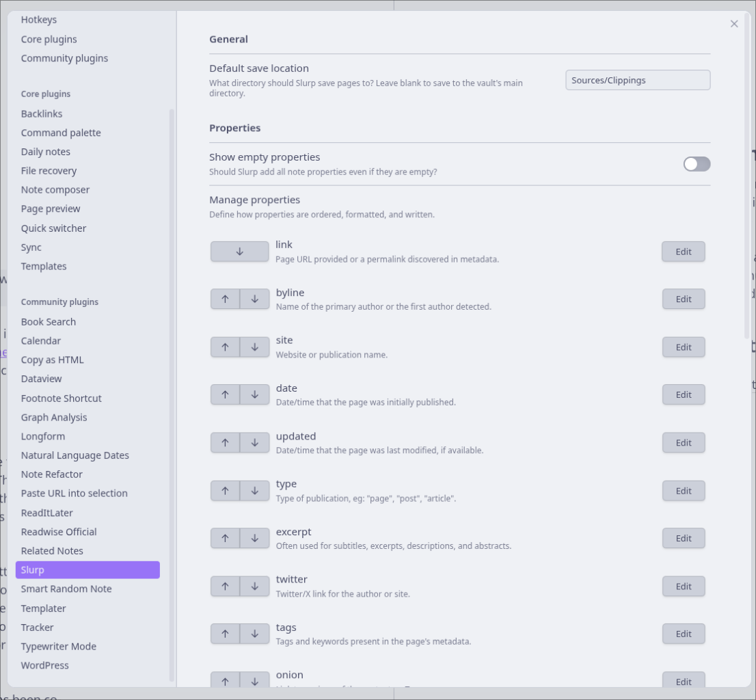This screenshot has width=756, height=700.
Task: Open the Templater plugin settings
Action: click(44, 608)
